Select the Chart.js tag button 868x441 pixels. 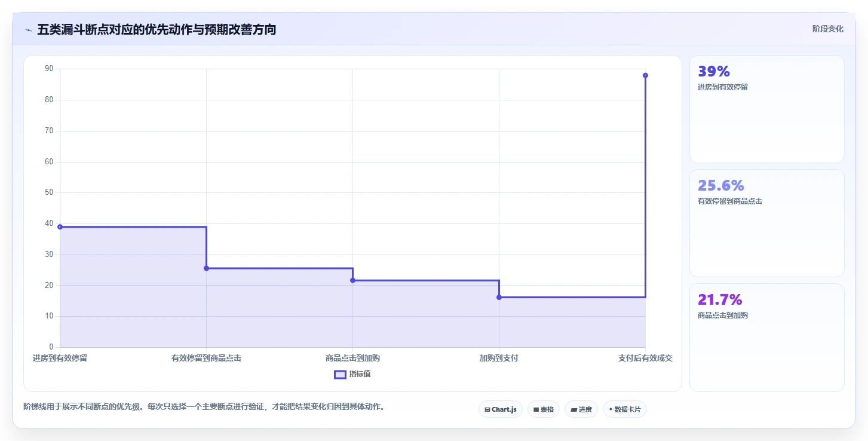(501, 409)
